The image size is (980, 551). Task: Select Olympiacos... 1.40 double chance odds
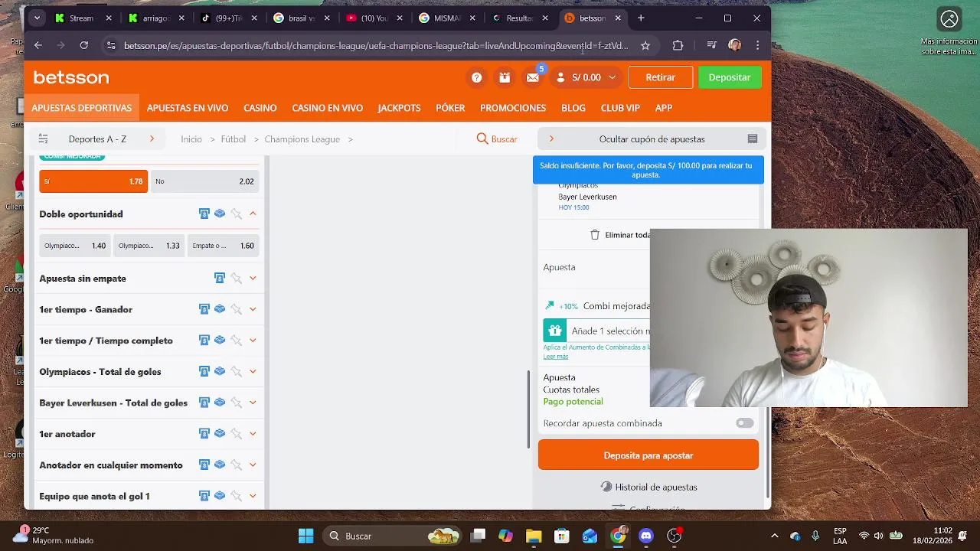coord(75,246)
